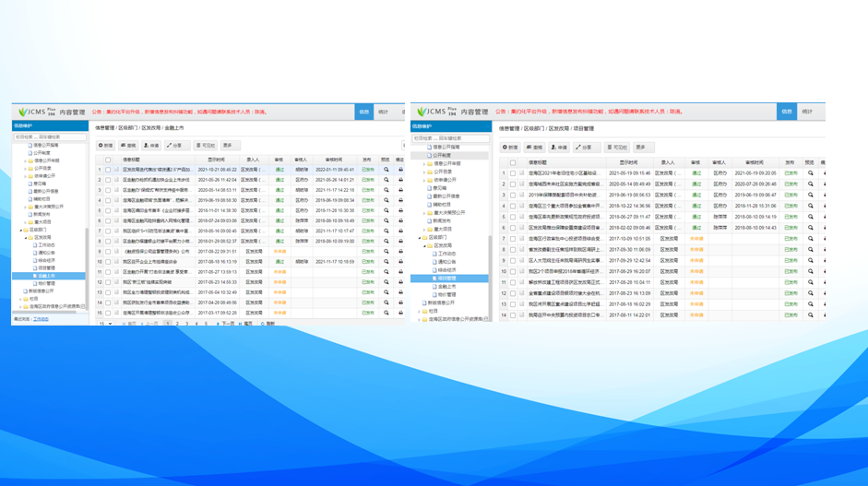This screenshot has height=486, width=868.
Task: Select the 信息 tab in the left window
Action: pyautogui.click(x=364, y=112)
